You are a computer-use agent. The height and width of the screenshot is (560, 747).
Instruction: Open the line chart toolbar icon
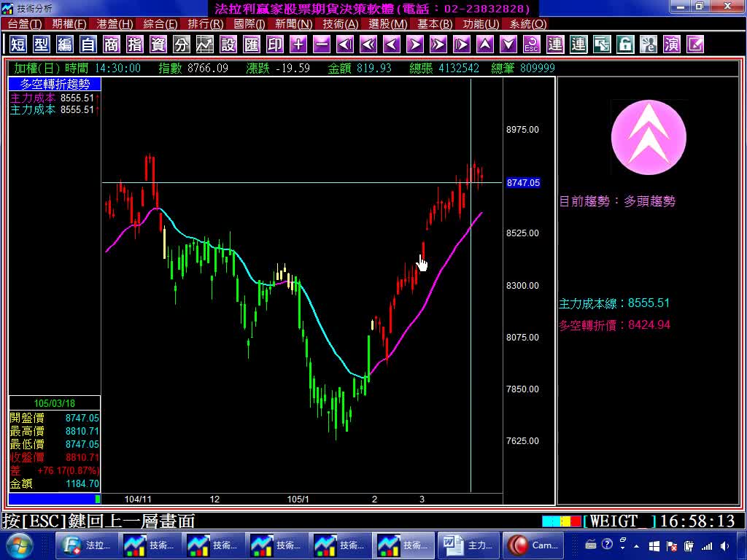click(205, 44)
